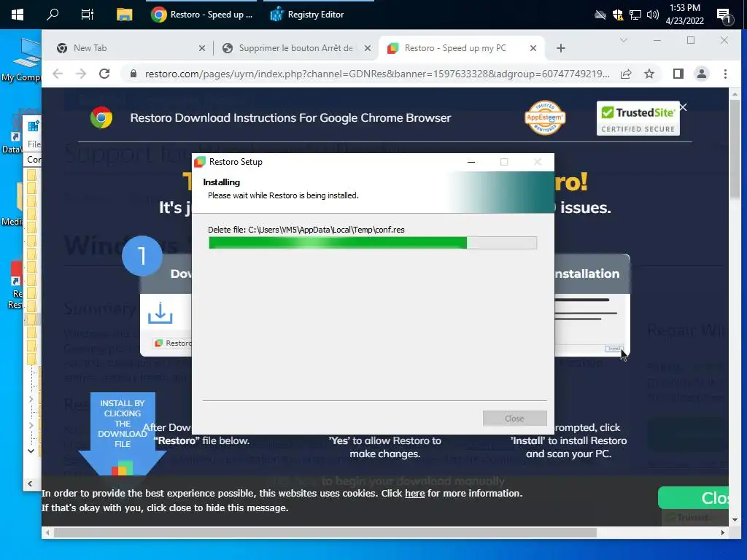Click the page vertical scrollbar thumb

735,150
